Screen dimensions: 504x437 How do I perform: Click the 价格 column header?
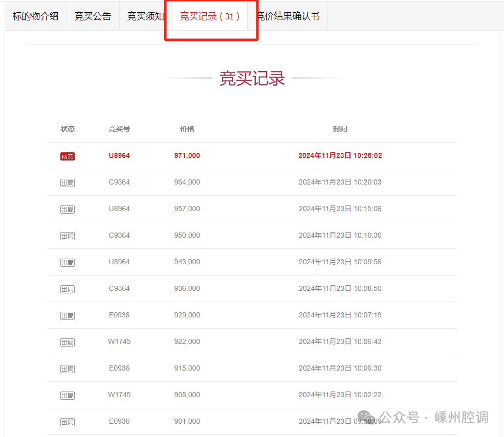coord(187,129)
